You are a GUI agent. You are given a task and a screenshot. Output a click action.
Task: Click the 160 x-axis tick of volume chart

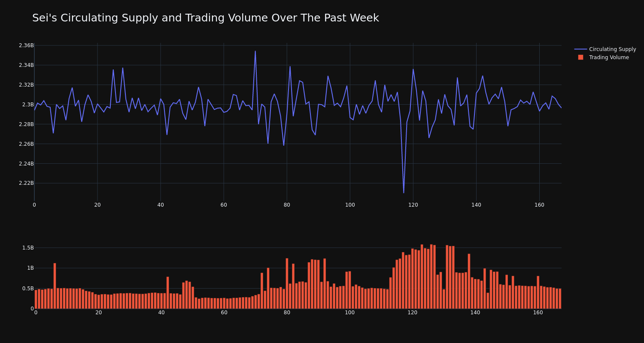[538, 313]
